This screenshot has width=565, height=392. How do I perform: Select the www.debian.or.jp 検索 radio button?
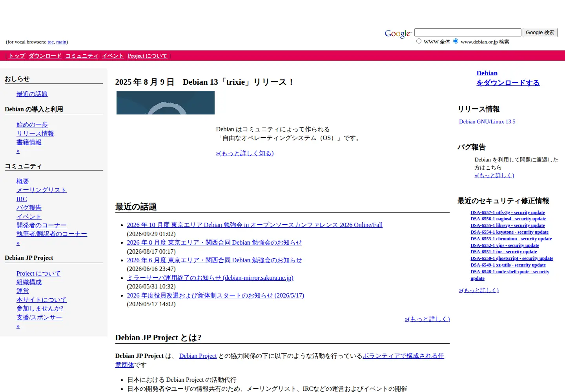pyautogui.click(x=456, y=41)
